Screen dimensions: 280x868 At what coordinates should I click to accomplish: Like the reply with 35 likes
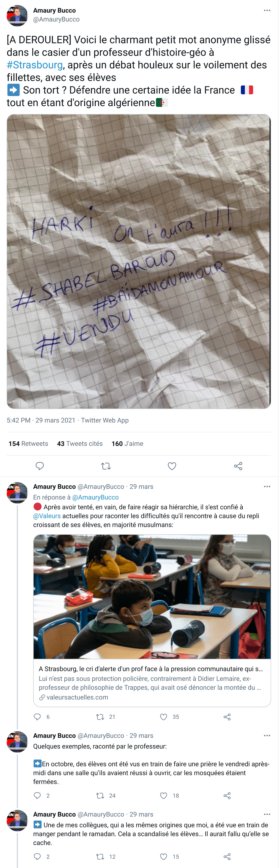[164, 717]
